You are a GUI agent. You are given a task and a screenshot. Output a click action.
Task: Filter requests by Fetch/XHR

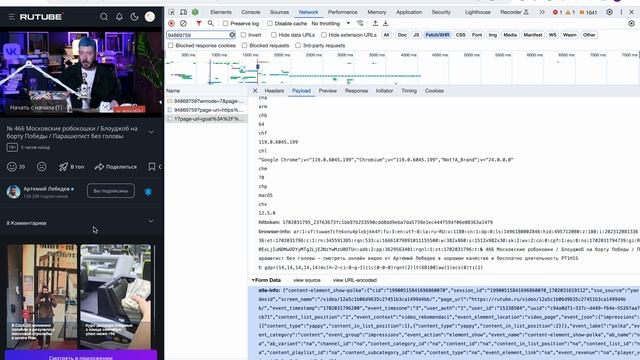pos(437,35)
